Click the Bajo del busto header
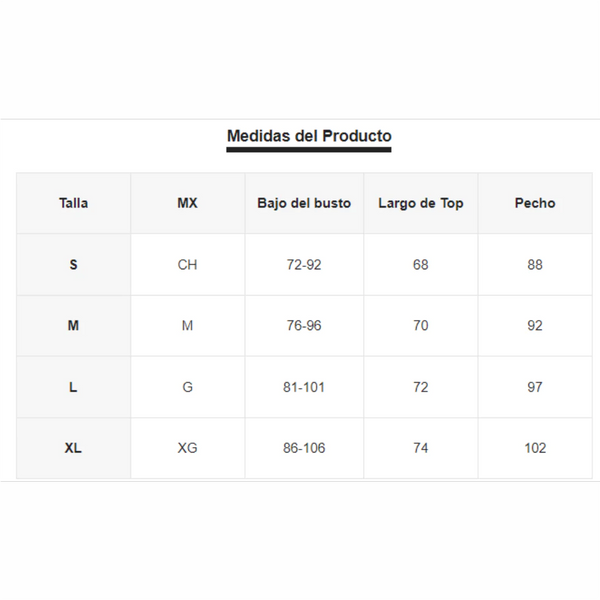This screenshot has width=600, height=600. (x=304, y=203)
